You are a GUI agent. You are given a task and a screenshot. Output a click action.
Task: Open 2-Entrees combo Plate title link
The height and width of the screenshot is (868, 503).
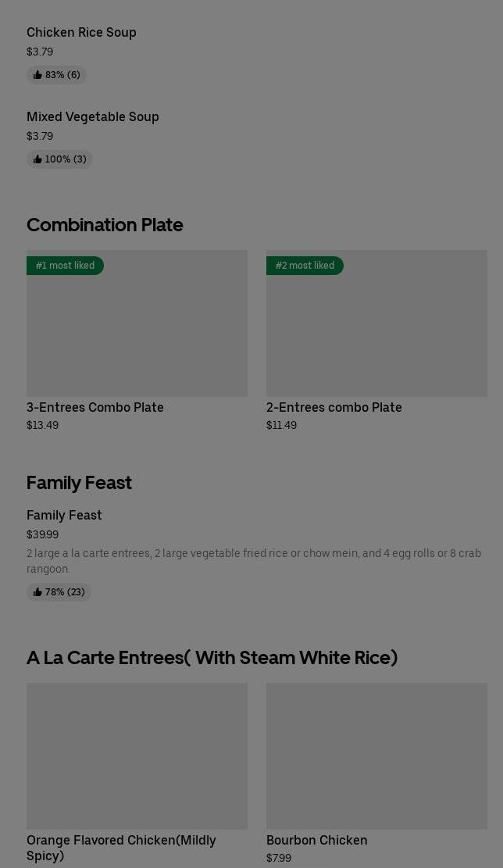click(334, 407)
